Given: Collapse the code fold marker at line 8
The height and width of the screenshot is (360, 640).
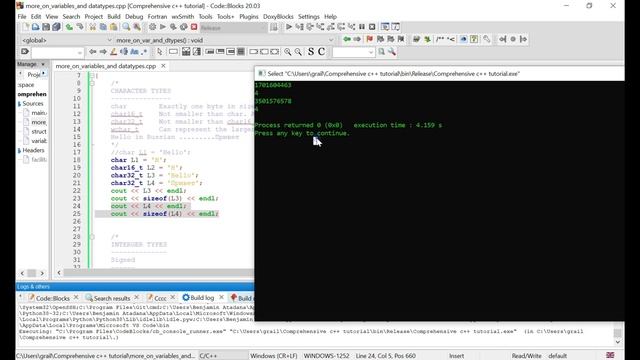Looking at the screenshot, I should pyautogui.click(x=92, y=83).
